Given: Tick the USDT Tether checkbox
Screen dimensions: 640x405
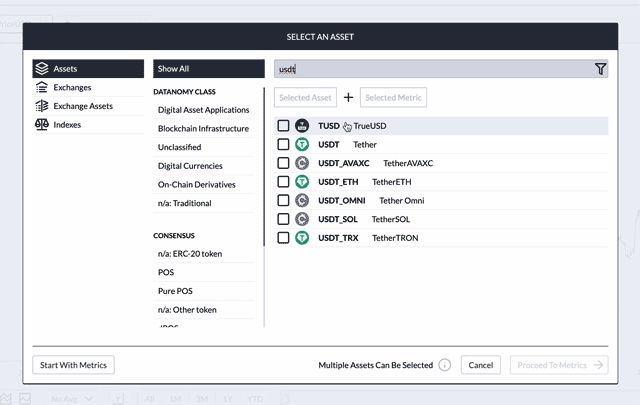Looking at the screenshot, I should click(x=283, y=145).
